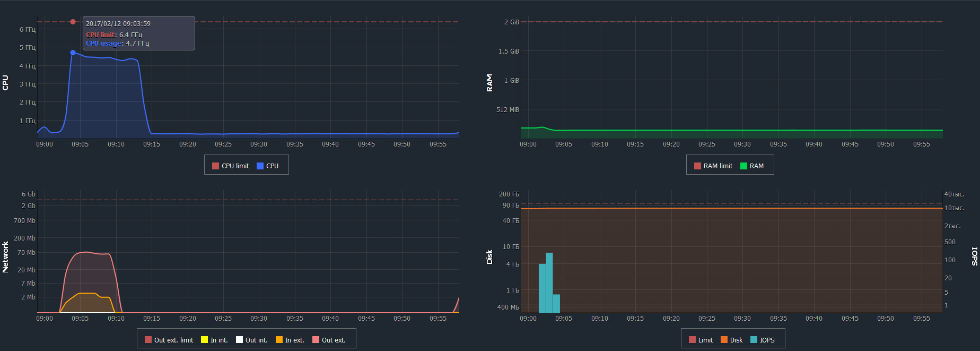Click the tooltip CPU usage 4.7 ГГц line

point(117,43)
